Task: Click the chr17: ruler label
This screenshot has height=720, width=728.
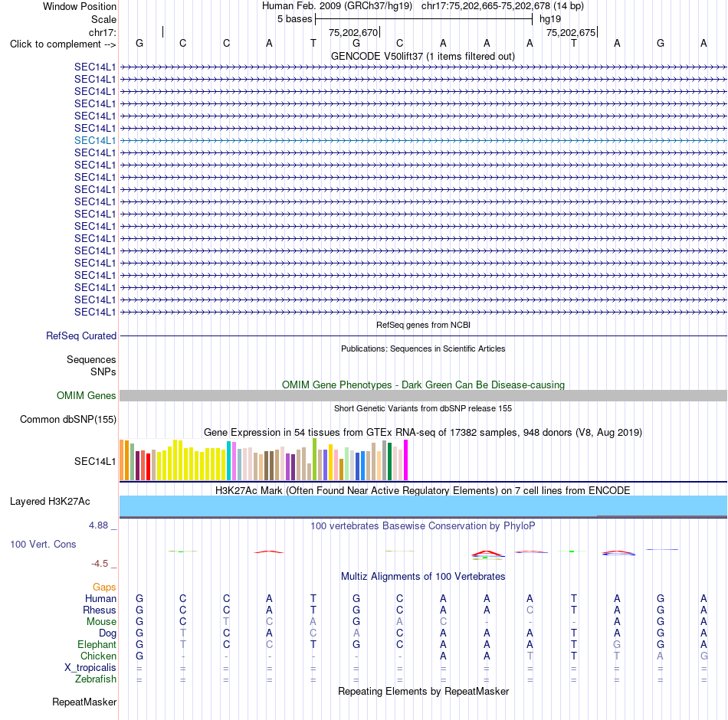Action: 102,32
